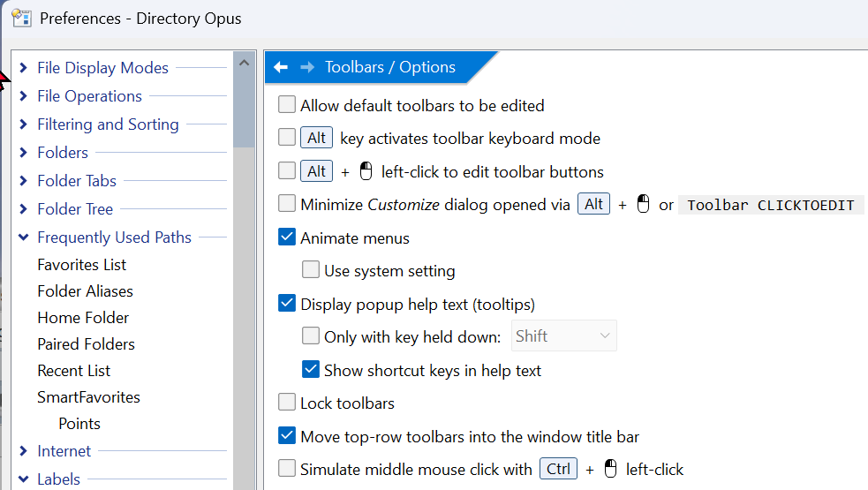
Task: Open the Paired Folders preferences page
Action: click(x=86, y=344)
